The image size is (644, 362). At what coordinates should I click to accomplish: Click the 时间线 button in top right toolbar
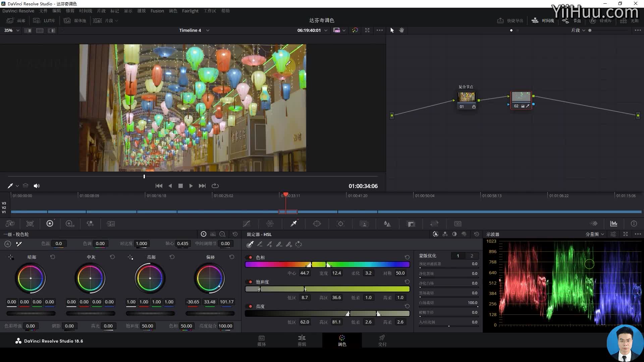click(x=543, y=21)
